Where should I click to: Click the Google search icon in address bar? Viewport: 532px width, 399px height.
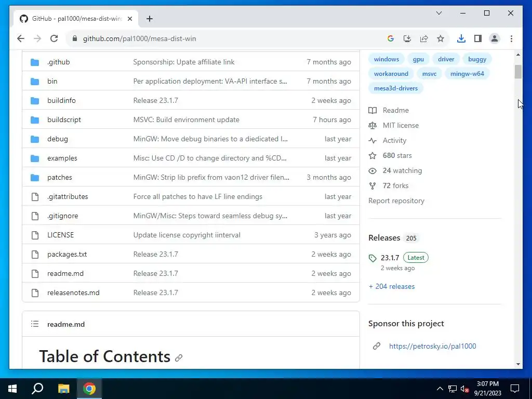[391, 38]
